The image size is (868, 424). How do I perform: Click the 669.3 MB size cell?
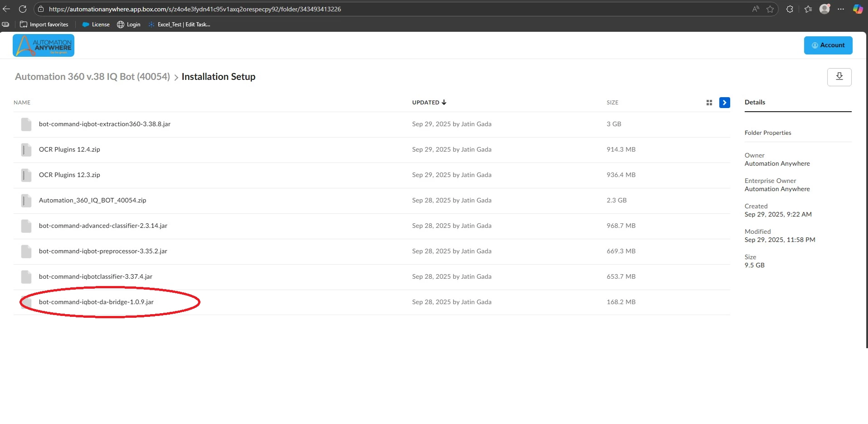pos(621,251)
